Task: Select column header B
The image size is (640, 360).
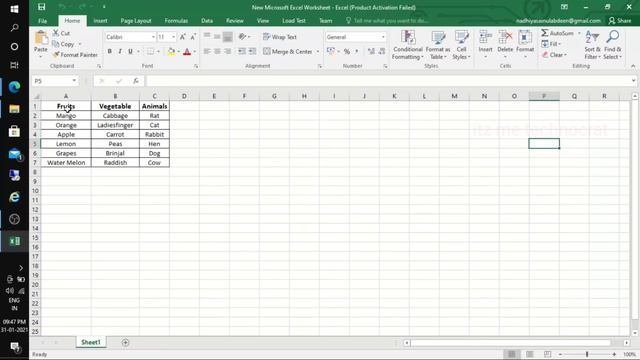Action: click(x=115, y=96)
